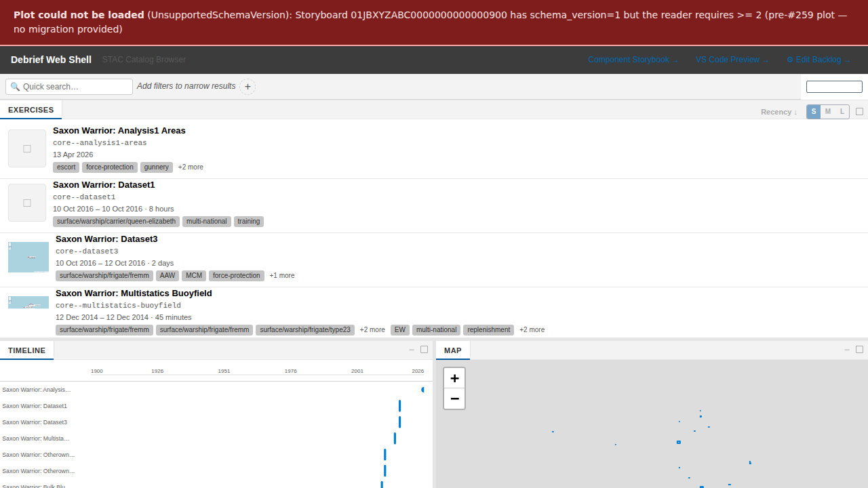Filter by the gunnery tag

click(x=157, y=167)
